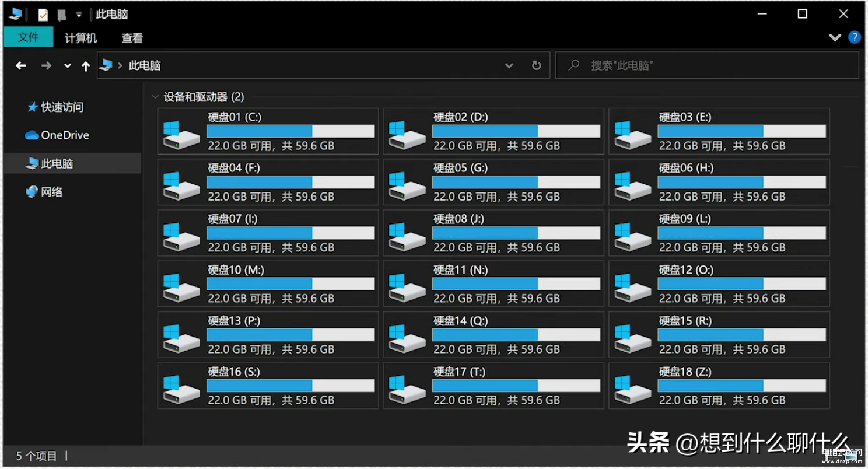
Task: Click the new folder icon in title bar
Action: (x=62, y=15)
